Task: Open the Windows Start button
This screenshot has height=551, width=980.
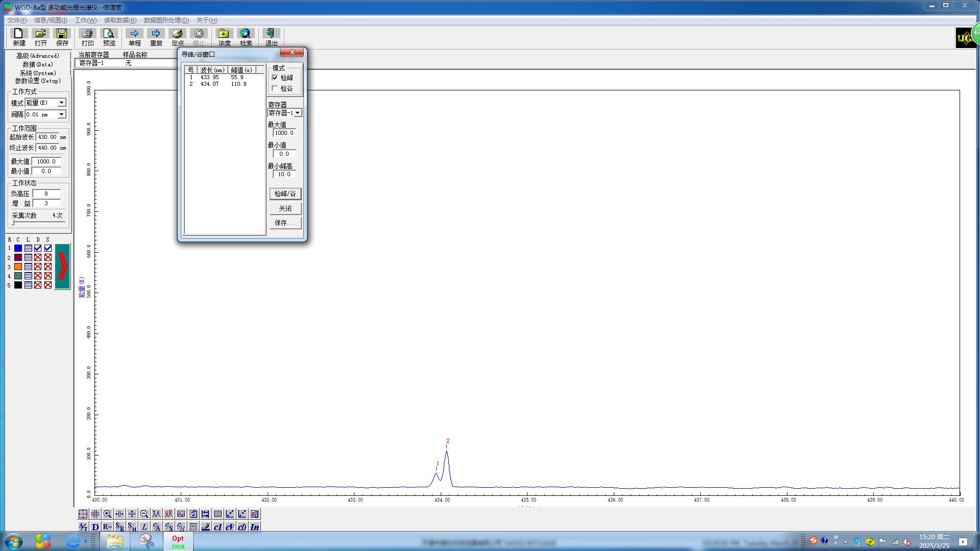Action: 14,541
